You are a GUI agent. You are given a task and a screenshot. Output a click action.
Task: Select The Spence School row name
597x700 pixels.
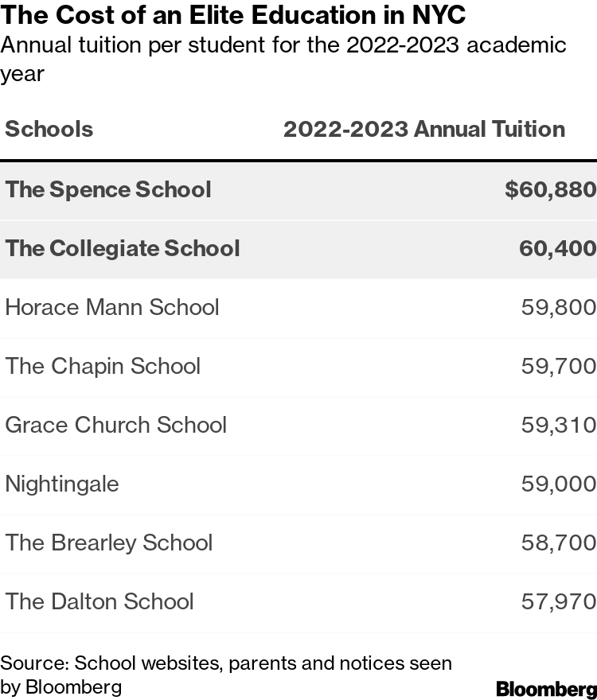coord(108,189)
